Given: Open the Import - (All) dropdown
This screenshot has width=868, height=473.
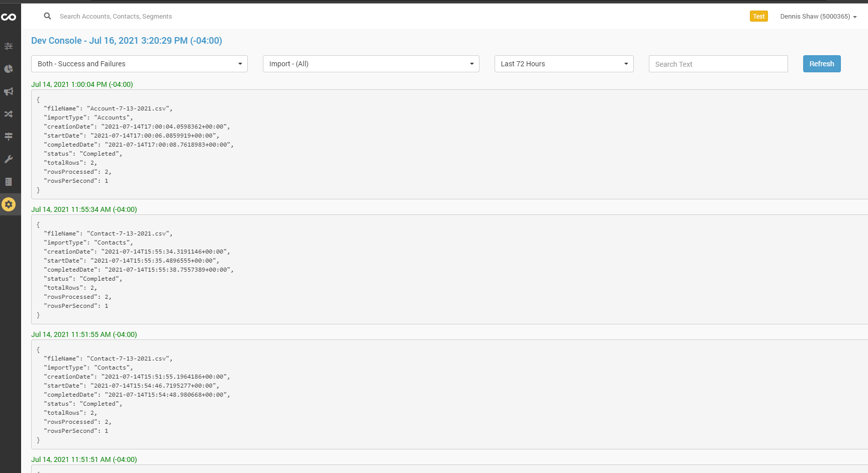Looking at the screenshot, I should [x=371, y=64].
